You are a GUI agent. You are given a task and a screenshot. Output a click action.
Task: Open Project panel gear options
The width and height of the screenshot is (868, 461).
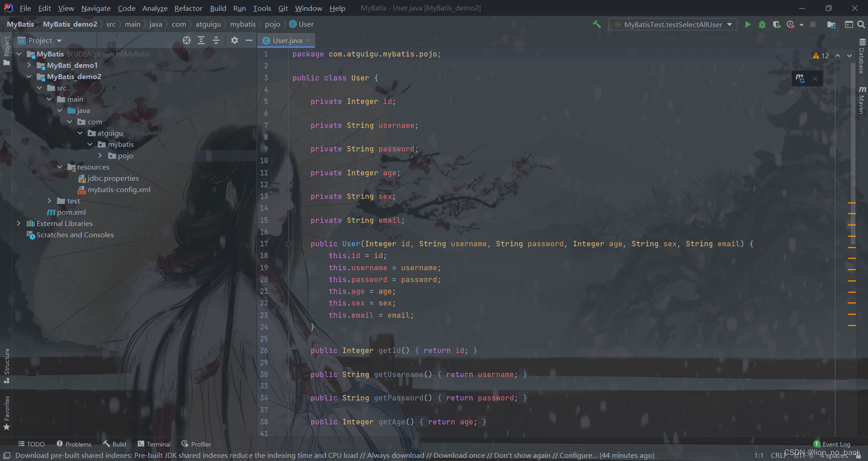pyautogui.click(x=234, y=40)
